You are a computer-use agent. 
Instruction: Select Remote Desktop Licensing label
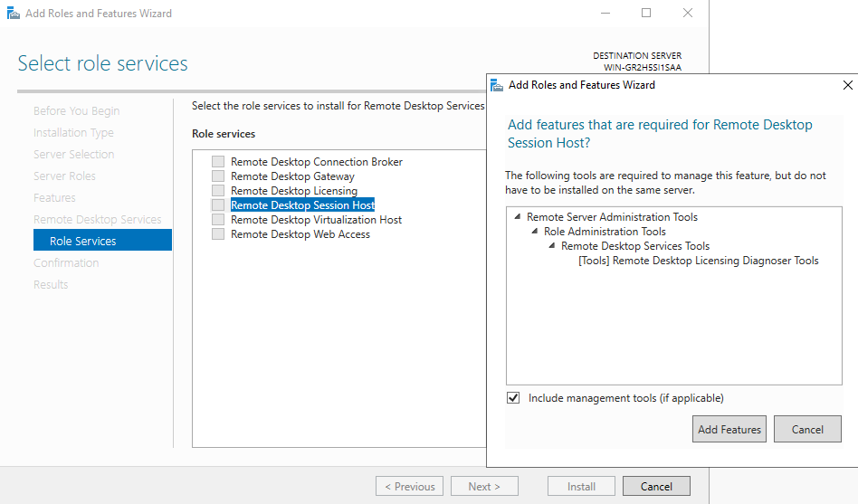pos(294,190)
